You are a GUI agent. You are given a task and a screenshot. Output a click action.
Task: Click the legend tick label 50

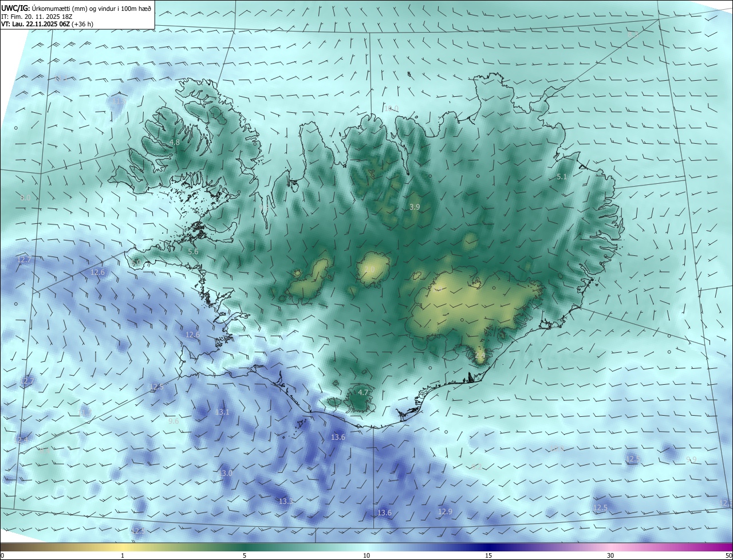(728, 555)
